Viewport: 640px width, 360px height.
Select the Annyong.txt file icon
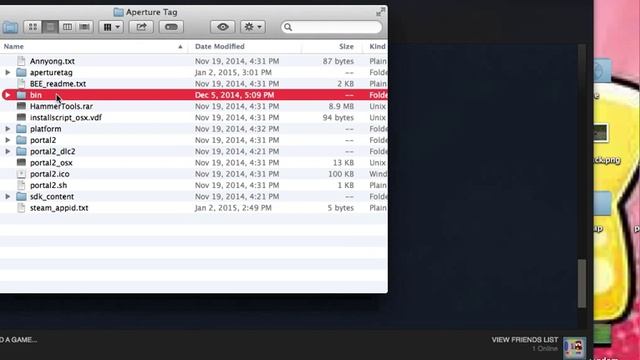click(x=21, y=61)
